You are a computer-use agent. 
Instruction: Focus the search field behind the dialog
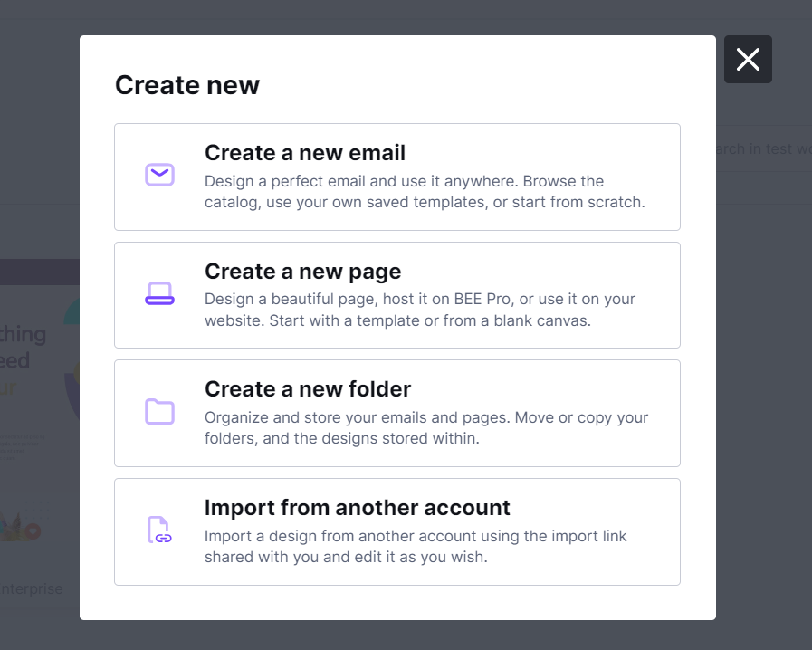coord(764,148)
